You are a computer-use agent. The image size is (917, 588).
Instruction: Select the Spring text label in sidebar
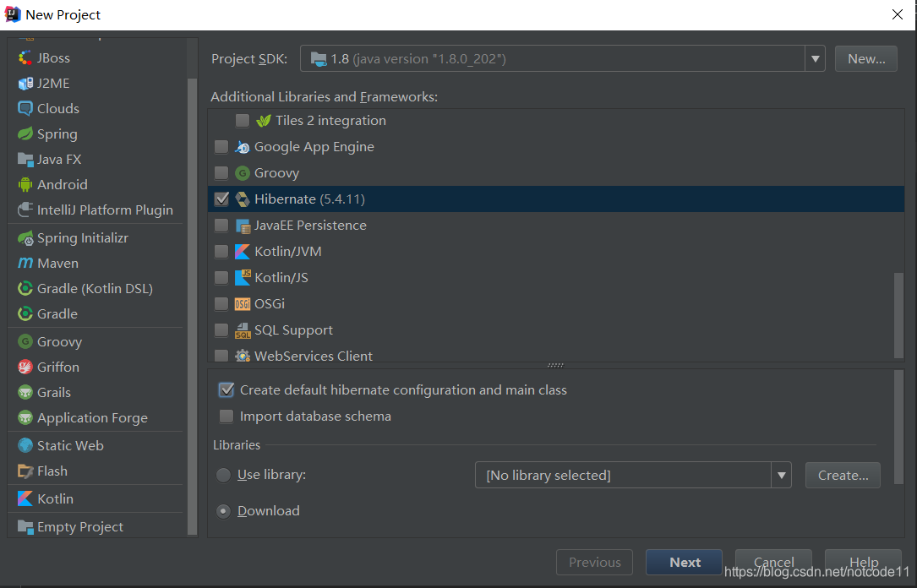pos(57,134)
